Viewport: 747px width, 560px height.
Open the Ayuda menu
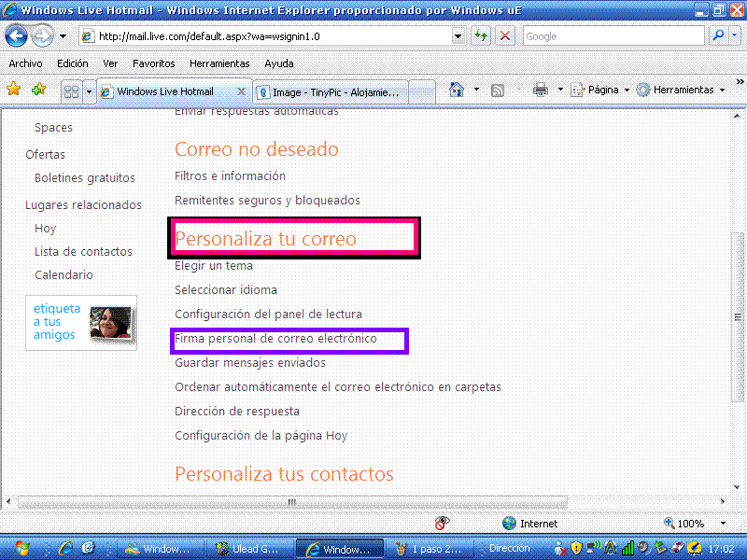pyautogui.click(x=278, y=63)
